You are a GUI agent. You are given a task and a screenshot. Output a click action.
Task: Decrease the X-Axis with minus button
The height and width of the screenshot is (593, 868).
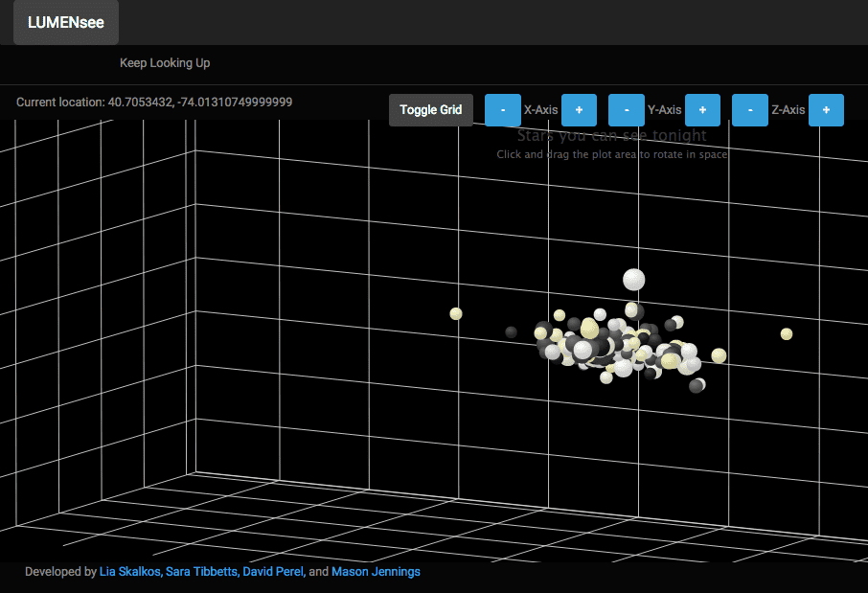pos(503,109)
